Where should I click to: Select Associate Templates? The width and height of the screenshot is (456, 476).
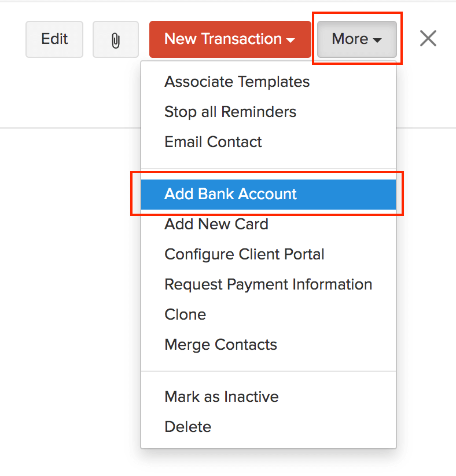tap(237, 82)
